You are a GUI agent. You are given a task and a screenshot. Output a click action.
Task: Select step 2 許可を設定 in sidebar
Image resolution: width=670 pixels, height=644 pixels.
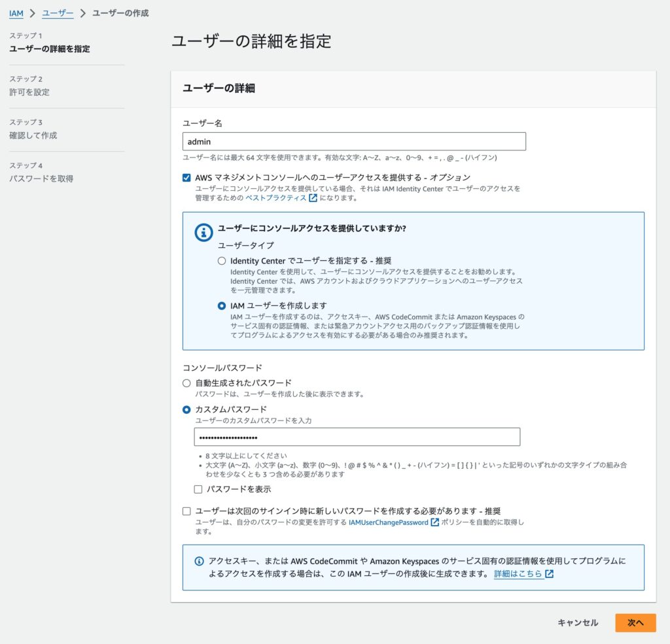coord(29,92)
